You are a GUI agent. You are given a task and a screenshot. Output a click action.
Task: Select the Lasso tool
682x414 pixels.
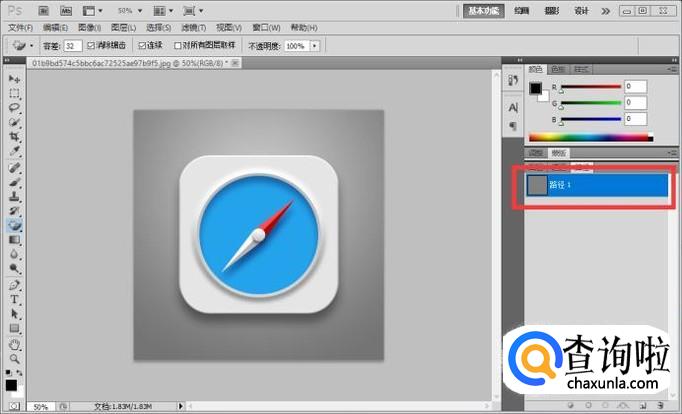[14, 107]
